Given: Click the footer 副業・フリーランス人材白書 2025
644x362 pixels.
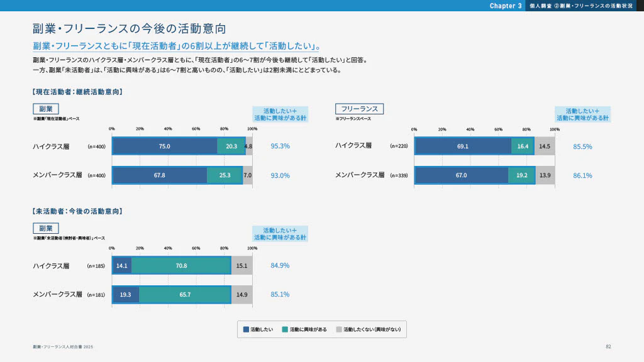Looking at the screenshot, I should tap(63, 347).
